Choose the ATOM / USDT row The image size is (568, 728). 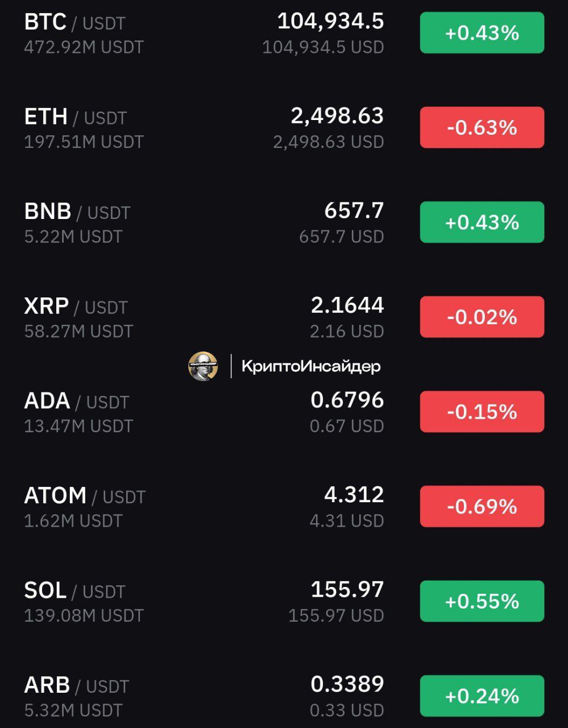[284, 506]
